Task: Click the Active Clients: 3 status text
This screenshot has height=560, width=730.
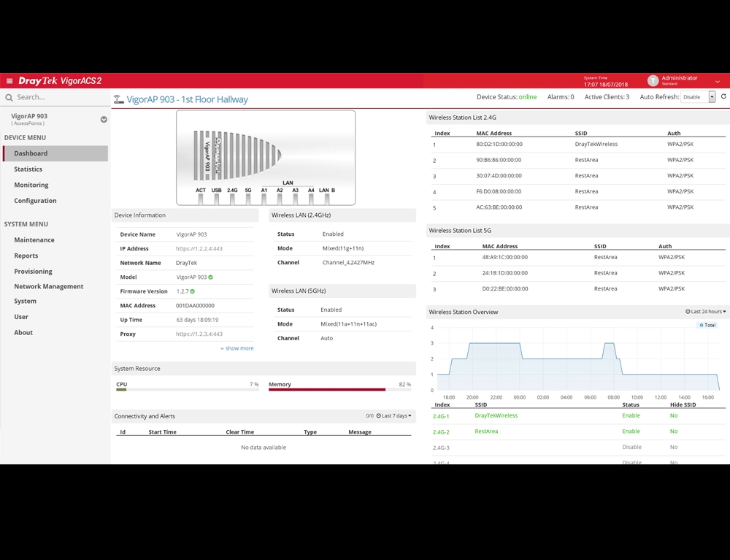Action: [x=607, y=97]
